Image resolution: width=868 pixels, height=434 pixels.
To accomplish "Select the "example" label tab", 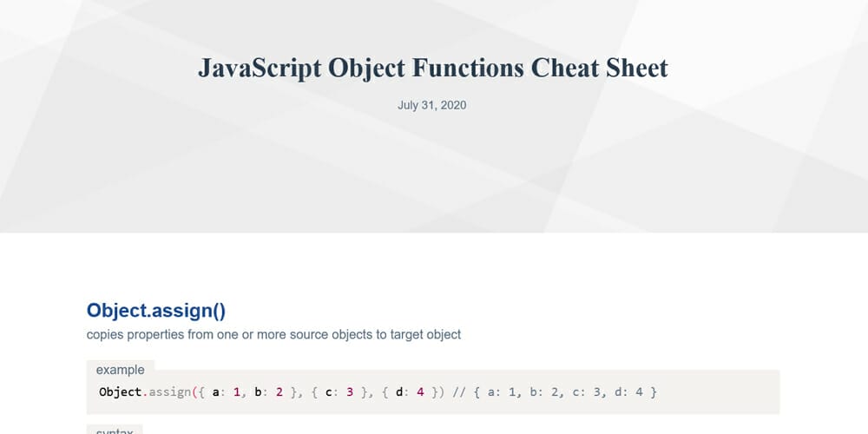I will [120, 370].
